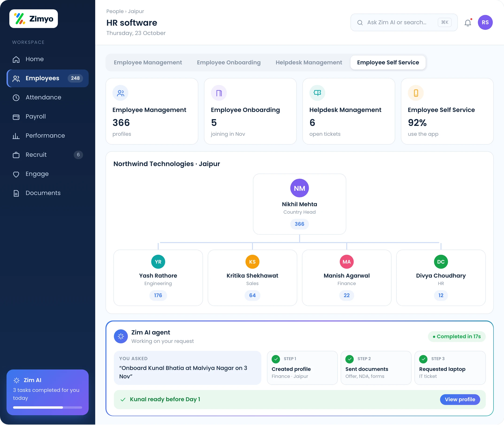
Task: Click the Recruit briefcase icon
Action: (x=16, y=155)
